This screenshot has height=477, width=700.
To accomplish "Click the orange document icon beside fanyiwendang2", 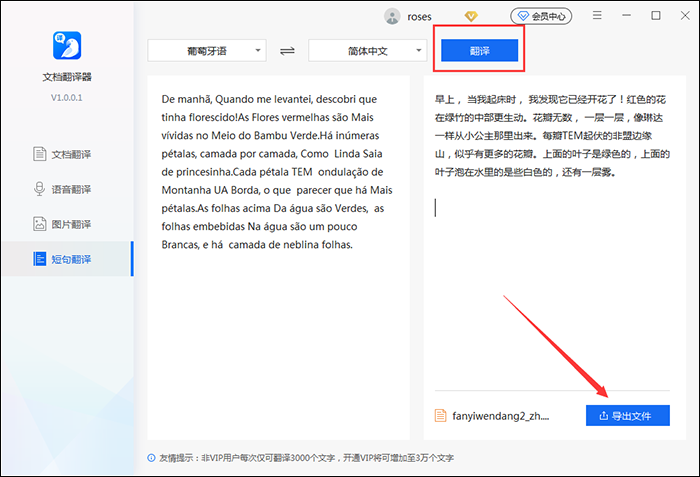I will pos(441,415).
